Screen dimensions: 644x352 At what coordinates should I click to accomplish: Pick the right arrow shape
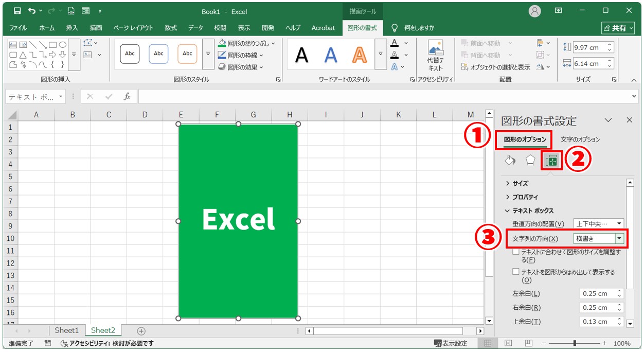click(x=52, y=55)
